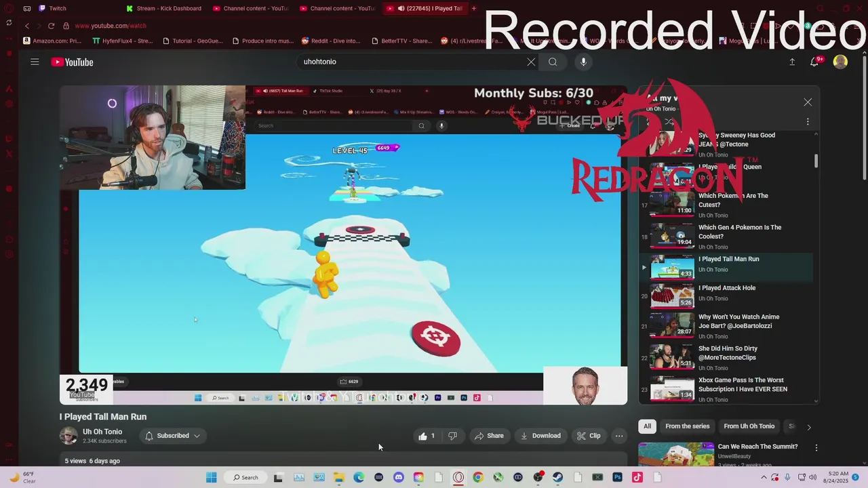Click Windows taskbar Search box
This screenshot has width=868, height=488.
click(245, 477)
